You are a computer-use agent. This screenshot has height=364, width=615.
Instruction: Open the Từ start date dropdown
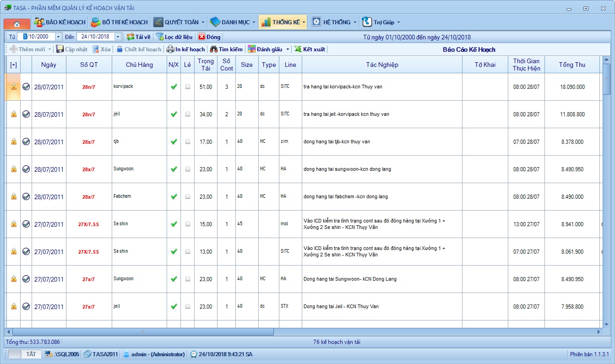pos(58,37)
